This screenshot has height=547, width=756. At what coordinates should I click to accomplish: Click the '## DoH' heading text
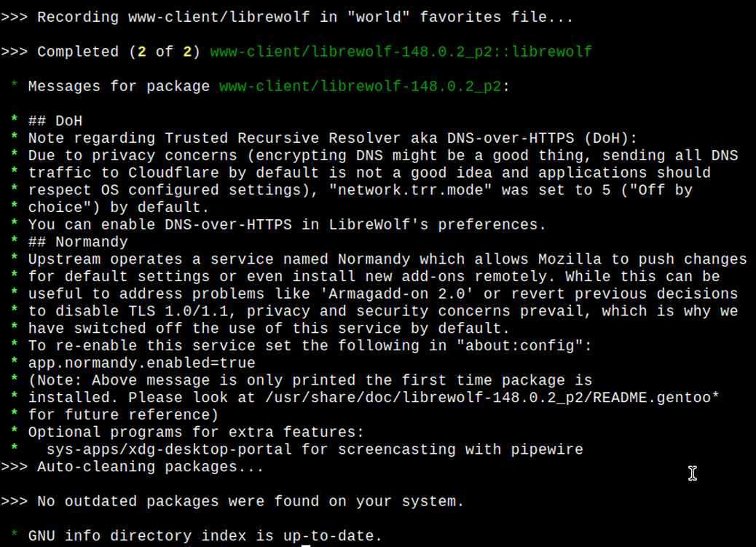(55, 121)
